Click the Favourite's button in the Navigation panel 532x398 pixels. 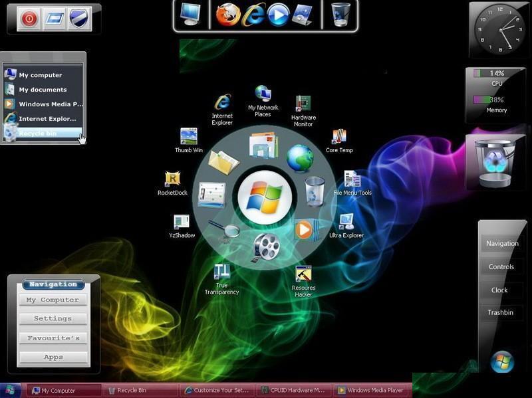click(x=53, y=338)
